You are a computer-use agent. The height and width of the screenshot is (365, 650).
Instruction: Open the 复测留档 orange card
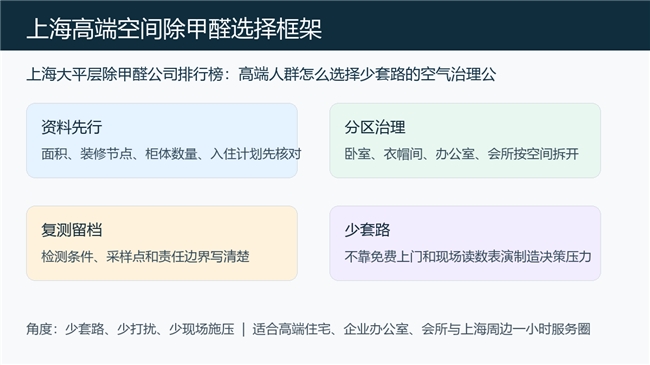pos(162,243)
